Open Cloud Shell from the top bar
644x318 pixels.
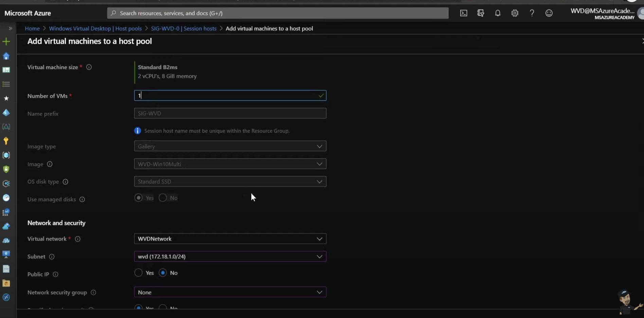pos(463,13)
